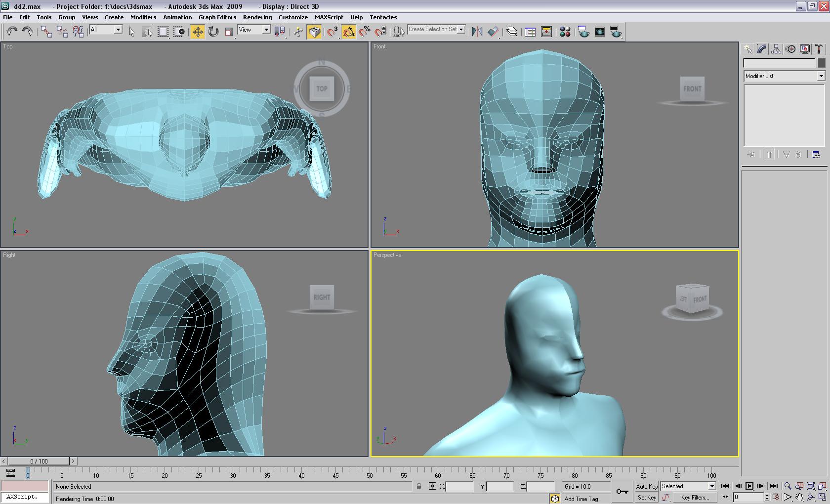Open the Edit Named Selection Sets icon
This screenshot has width=830, height=504.
tap(398, 32)
